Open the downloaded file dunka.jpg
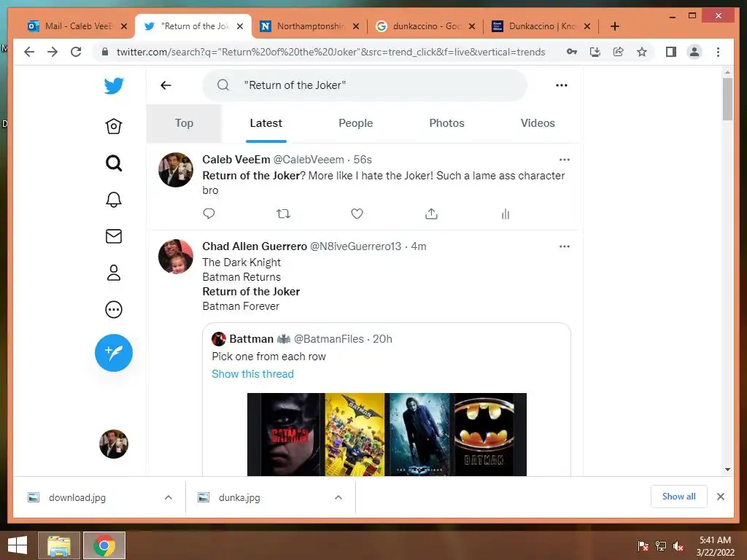The height and width of the screenshot is (560, 747). coord(239,497)
